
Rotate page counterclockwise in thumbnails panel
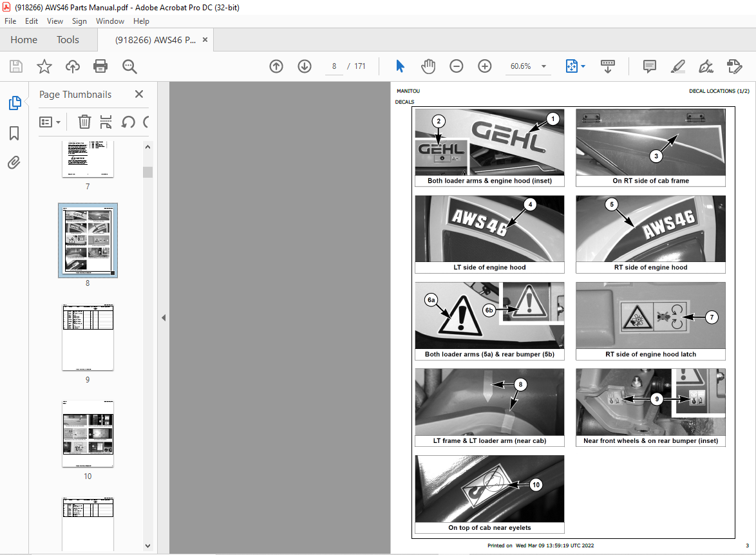(128, 122)
